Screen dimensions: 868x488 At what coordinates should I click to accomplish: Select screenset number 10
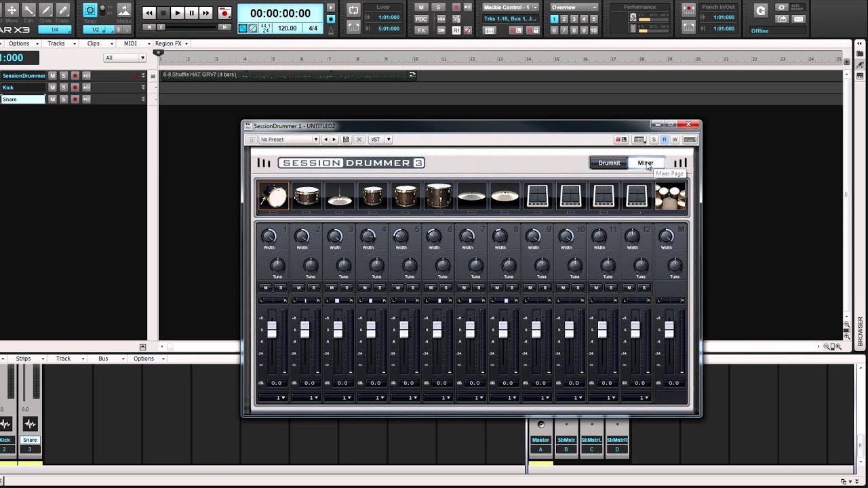(594, 30)
